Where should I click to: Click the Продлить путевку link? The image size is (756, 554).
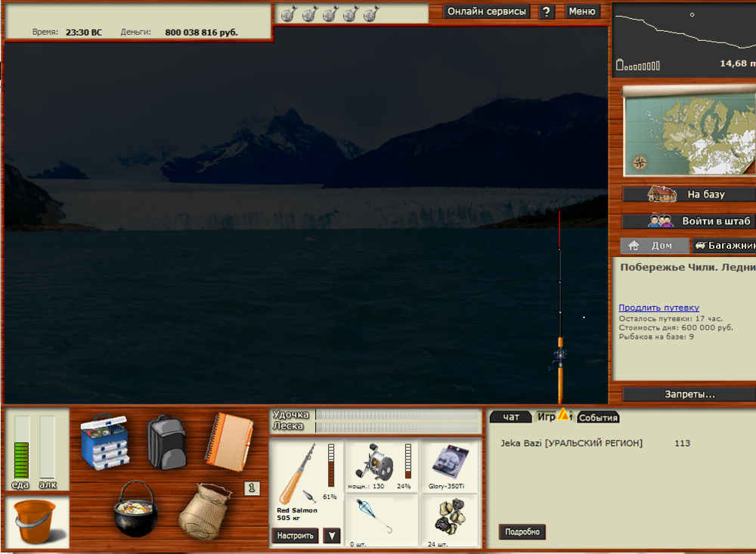658,308
